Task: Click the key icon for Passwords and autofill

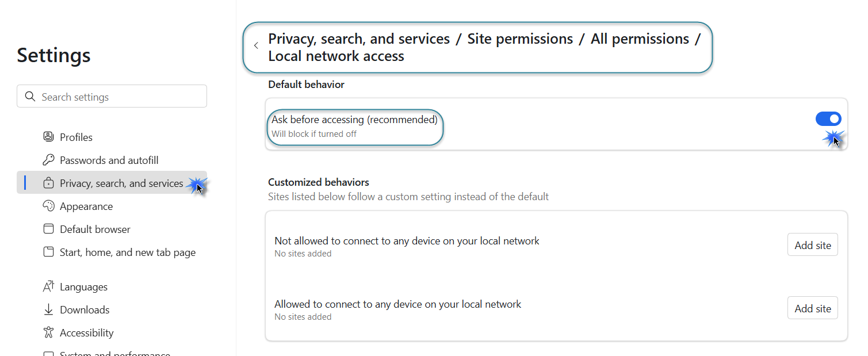Action: (48, 160)
